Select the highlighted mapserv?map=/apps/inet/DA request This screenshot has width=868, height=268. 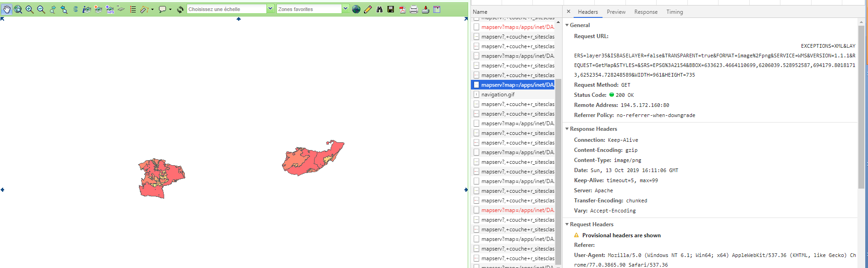click(x=513, y=85)
